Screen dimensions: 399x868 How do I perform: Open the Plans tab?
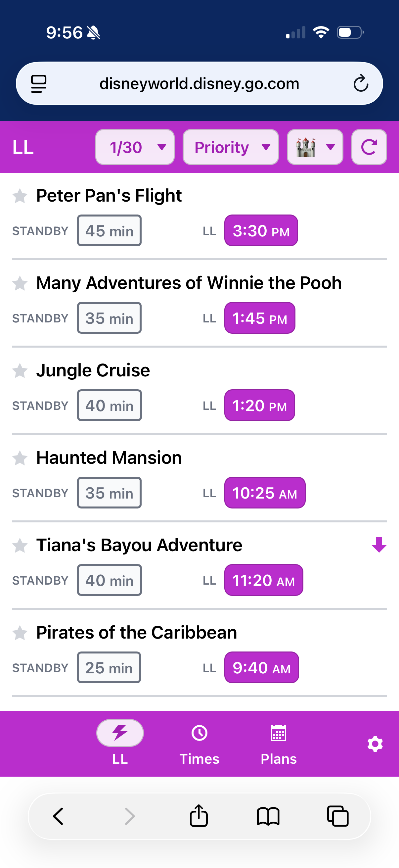(279, 744)
